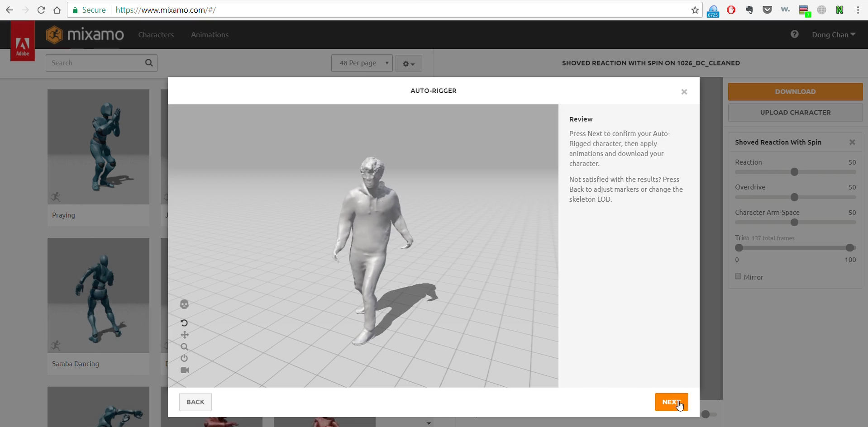Bookmark this page with star icon
Image resolution: width=868 pixels, height=427 pixels.
tap(695, 10)
